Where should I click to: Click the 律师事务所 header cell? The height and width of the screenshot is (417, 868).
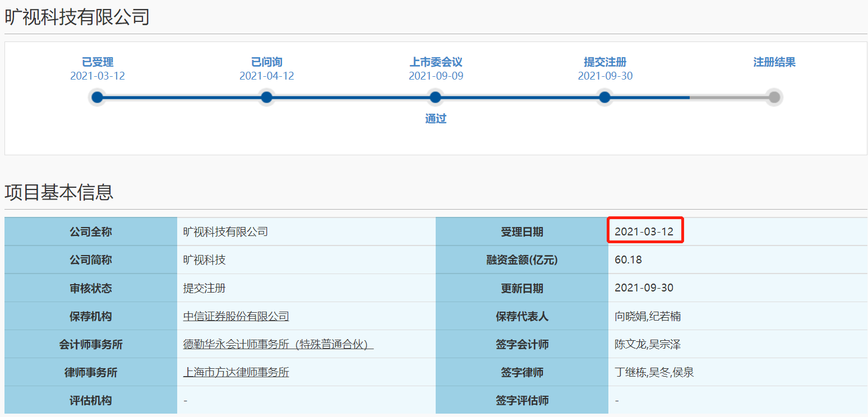point(91,372)
